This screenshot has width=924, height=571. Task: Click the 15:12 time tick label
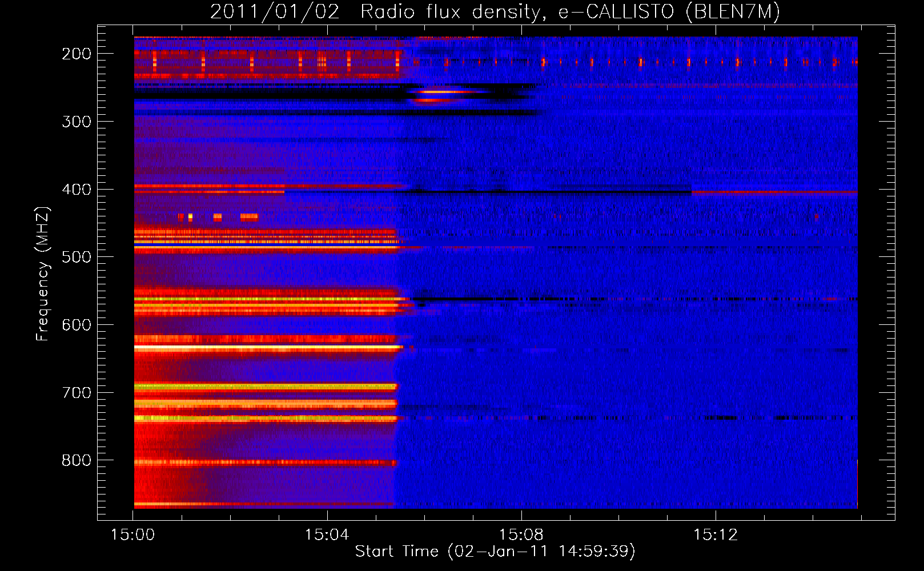716,535
